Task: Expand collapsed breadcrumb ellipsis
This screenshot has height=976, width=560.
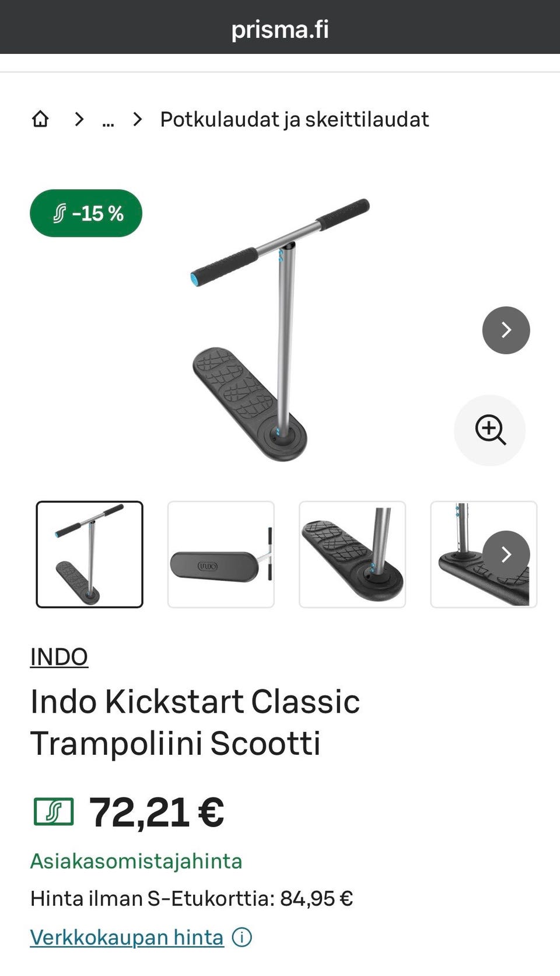Action: point(108,120)
